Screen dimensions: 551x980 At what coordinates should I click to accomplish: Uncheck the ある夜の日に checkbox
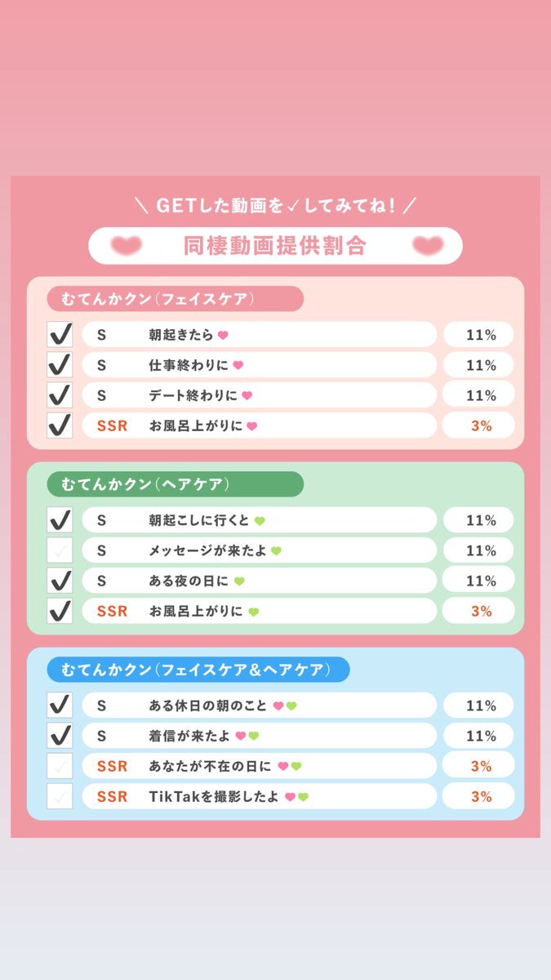(60, 581)
